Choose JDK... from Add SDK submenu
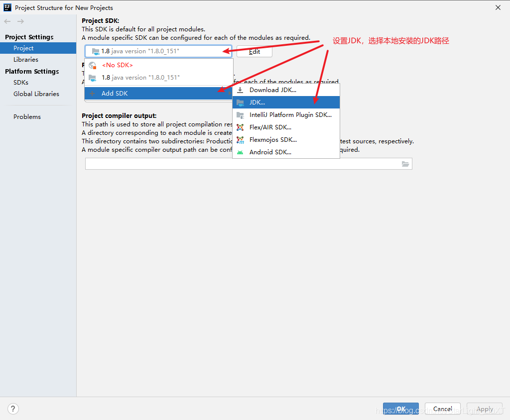Screen dimensions: 510x420 pos(286,103)
